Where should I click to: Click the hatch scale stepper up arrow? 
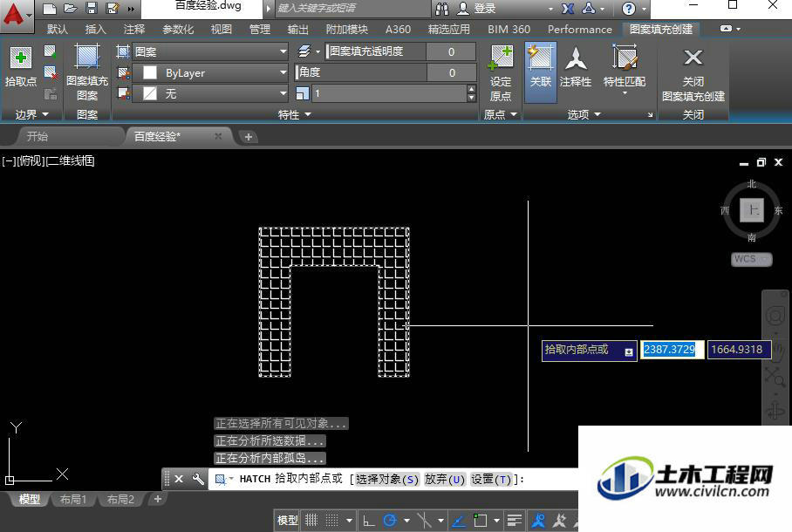(471, 90)
